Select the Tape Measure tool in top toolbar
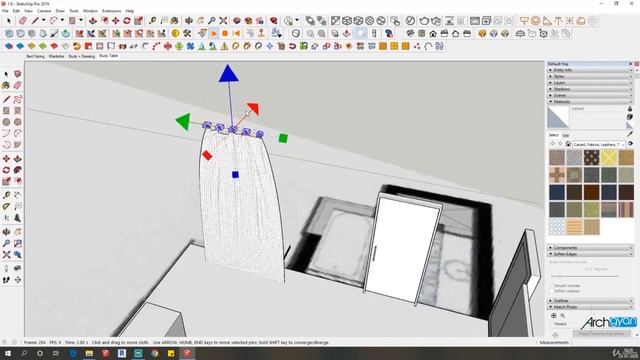The width and height of the screenshot is (640, 360). pos(152,20)
